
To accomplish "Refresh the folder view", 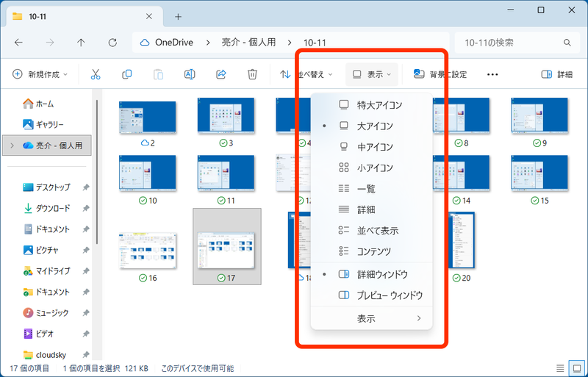I will [x=112, y=43].
